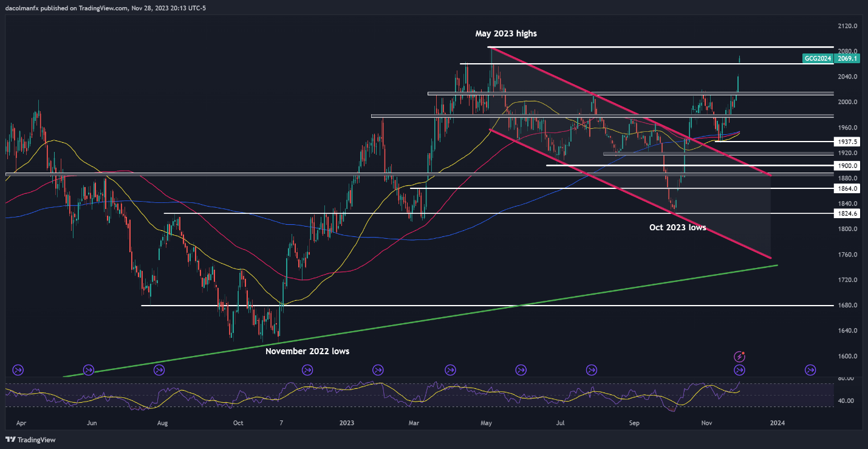Click the contract switch marker after Jul
This screenshot has height=449, width=868.
point(592,369)
